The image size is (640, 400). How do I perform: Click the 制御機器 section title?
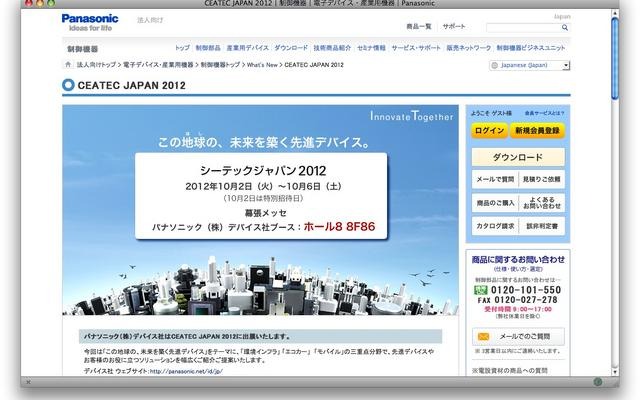coord(82,49)
